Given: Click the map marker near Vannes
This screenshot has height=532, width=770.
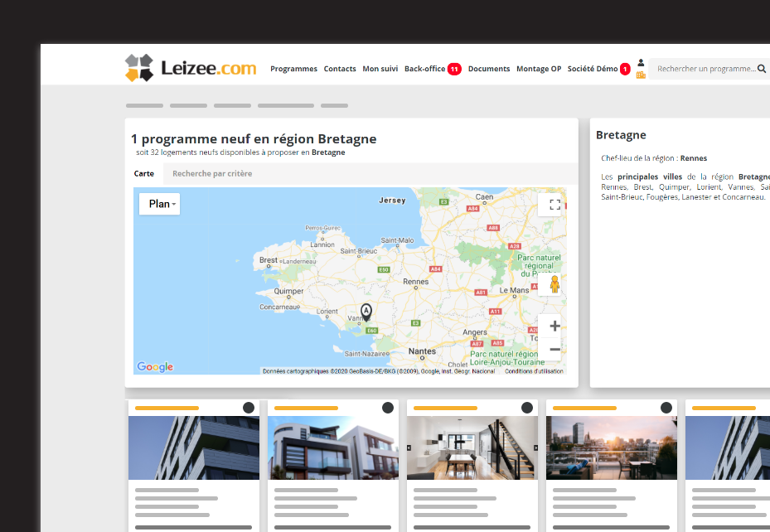Looking at the screenshot, I should [x=365, y=312].
